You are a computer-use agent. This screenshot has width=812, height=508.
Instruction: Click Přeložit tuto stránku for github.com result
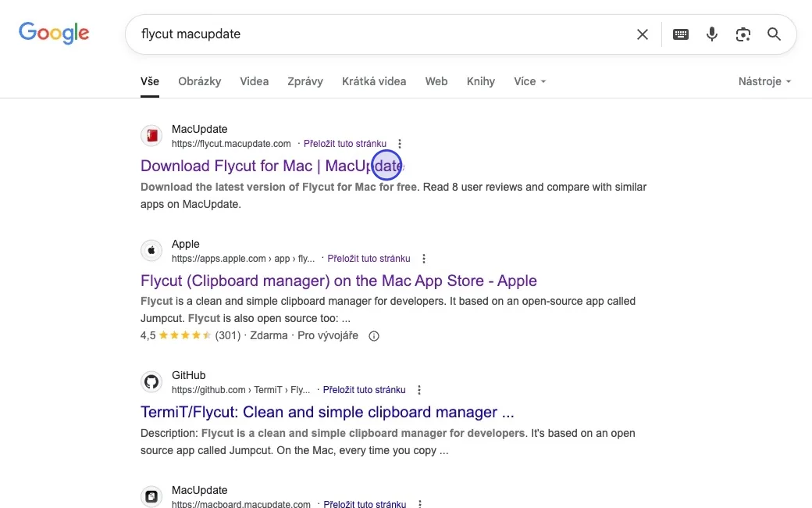click(x=364, y=390)
